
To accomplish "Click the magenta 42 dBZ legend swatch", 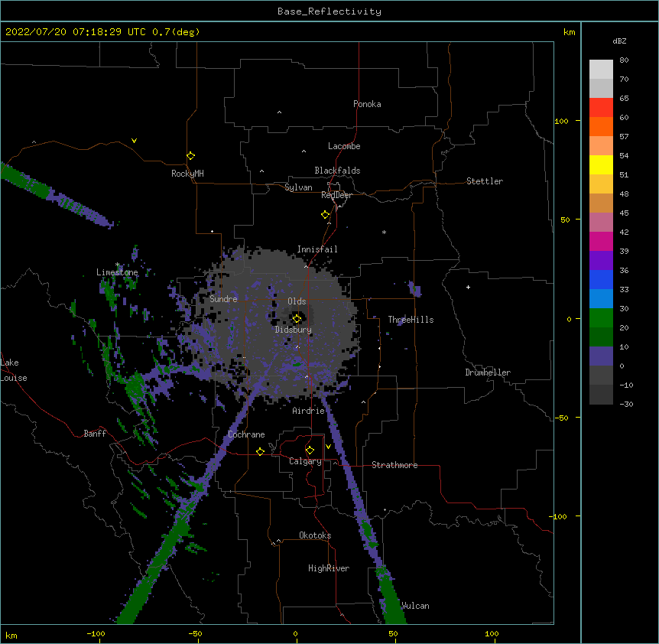I will point(601,241).
